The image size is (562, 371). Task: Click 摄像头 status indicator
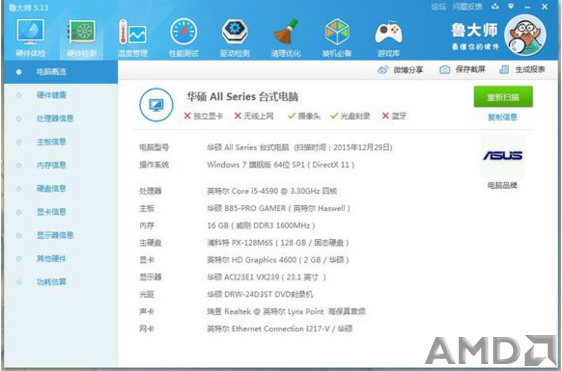point(304,116)
